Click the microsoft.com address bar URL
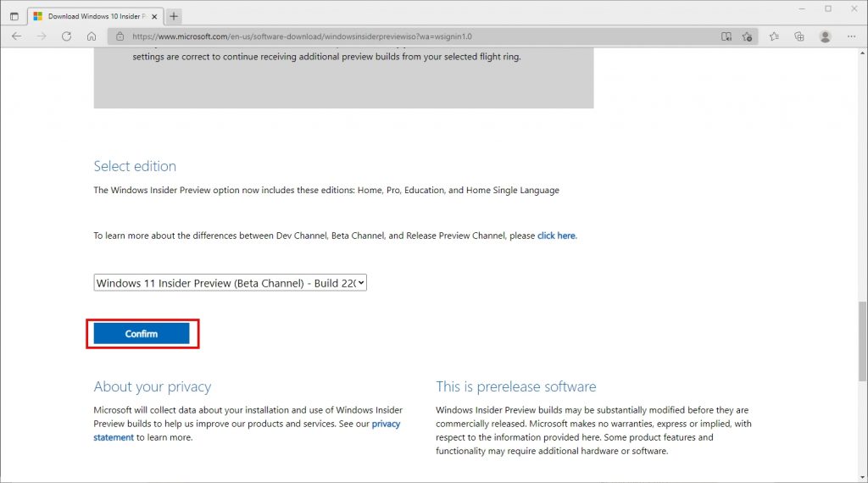Screen dimensions: 868x483 tap(303, 36)
